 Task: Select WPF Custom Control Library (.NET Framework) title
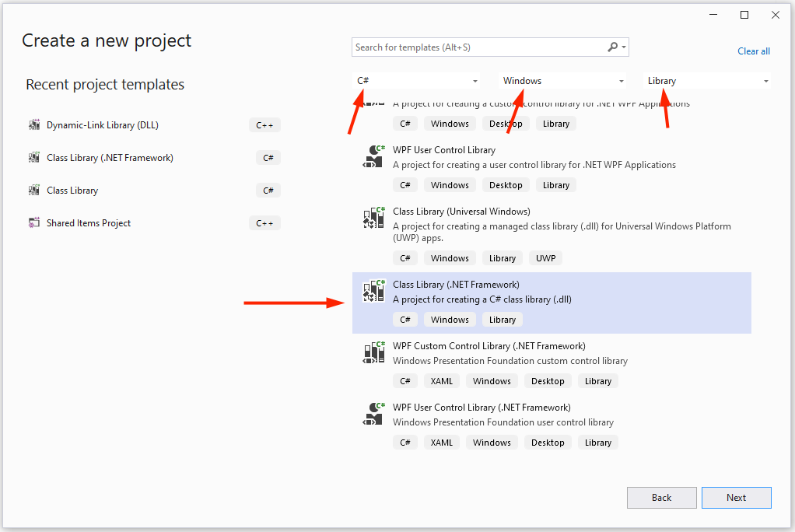[x=489, y=346]
